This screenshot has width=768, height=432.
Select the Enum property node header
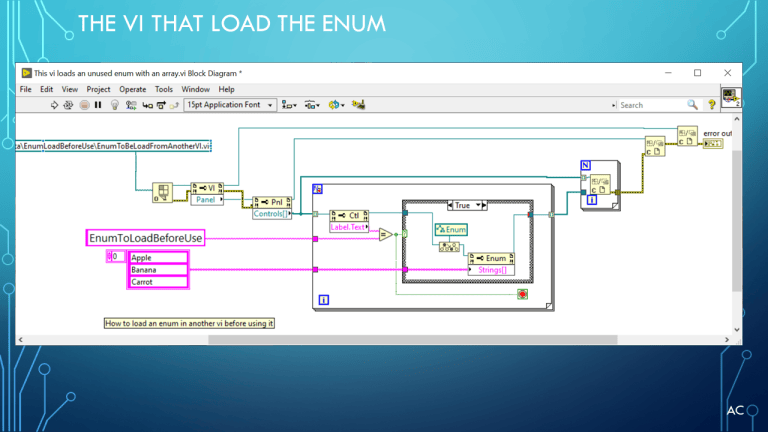[491, 258]
